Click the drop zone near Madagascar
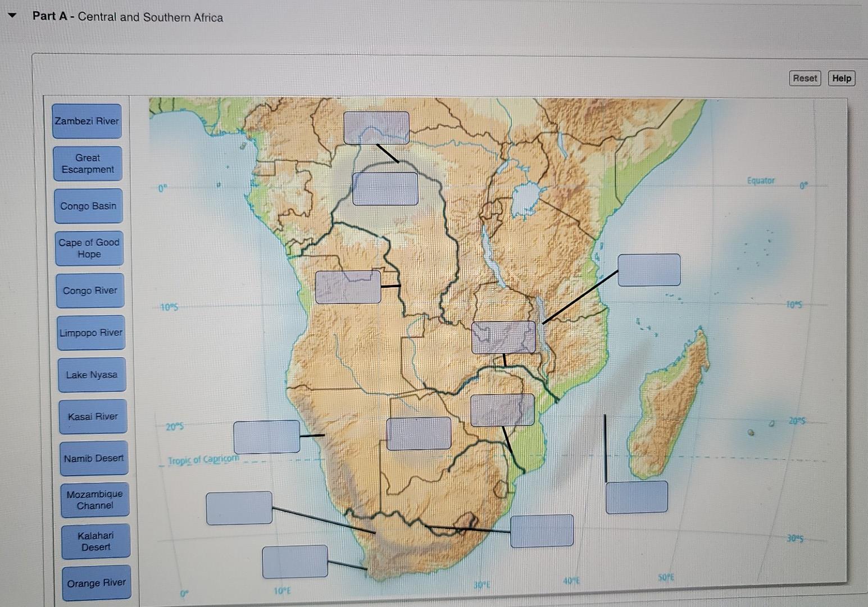 click(636, 496)
